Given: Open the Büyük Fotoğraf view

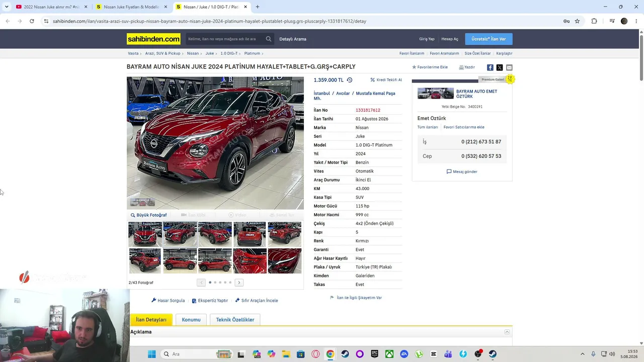Looking at the screenshot, I should coord(148,215).
